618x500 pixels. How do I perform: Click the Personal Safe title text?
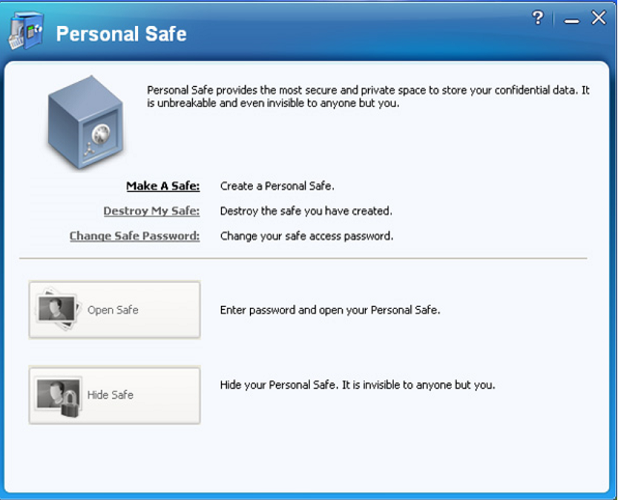click(121, 34)
